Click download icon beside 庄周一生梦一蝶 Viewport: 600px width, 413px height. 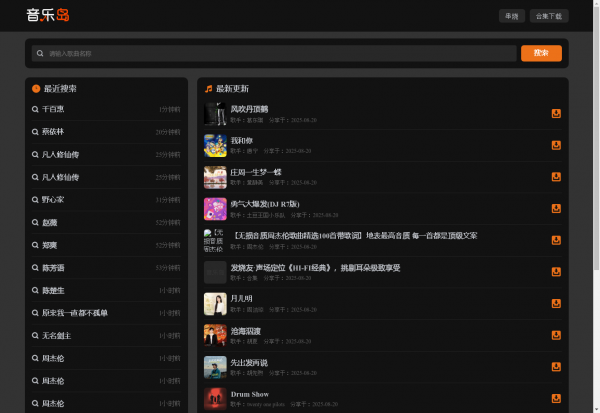[556, 177]
